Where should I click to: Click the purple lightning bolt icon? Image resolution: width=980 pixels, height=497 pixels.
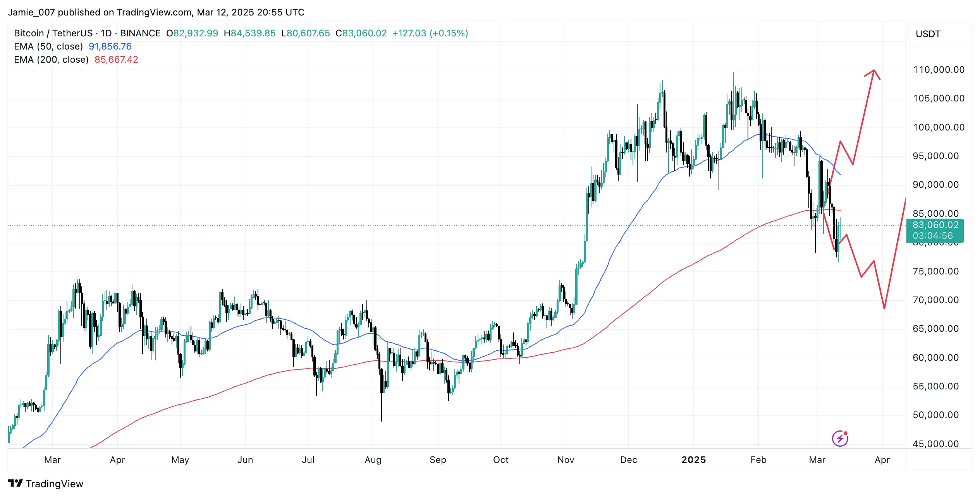pos(840,438)
